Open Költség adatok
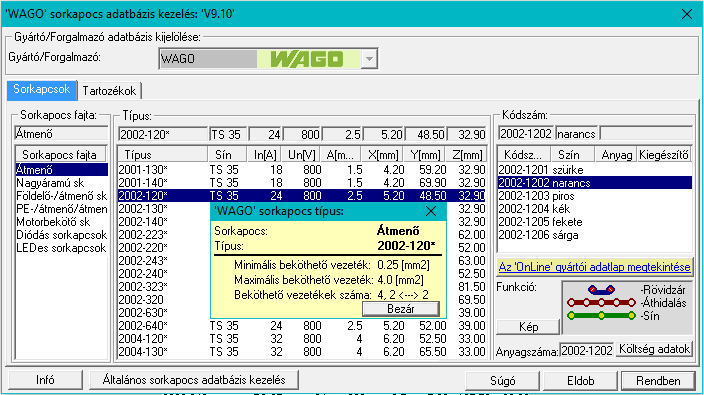The image size is (704, 395). tap(654, 349)
